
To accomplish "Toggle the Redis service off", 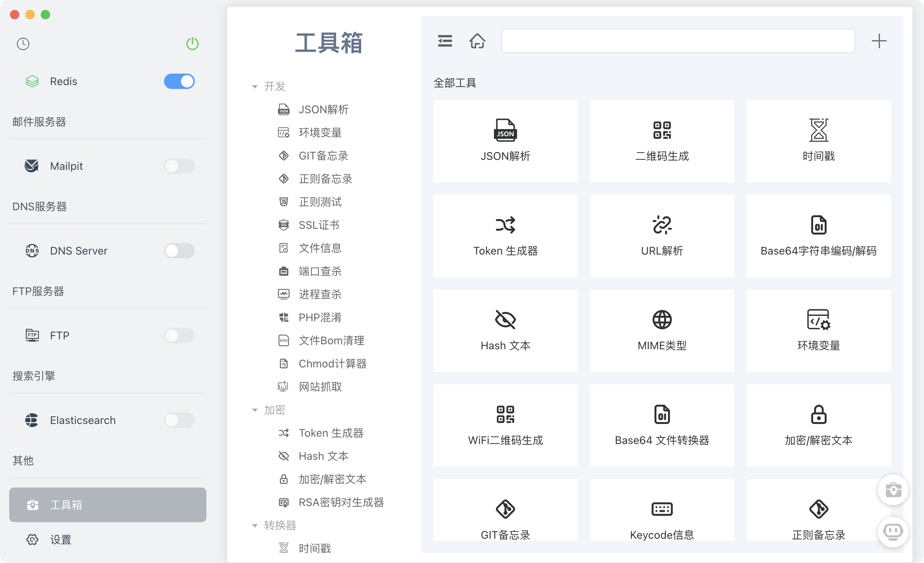I will 179,81.
